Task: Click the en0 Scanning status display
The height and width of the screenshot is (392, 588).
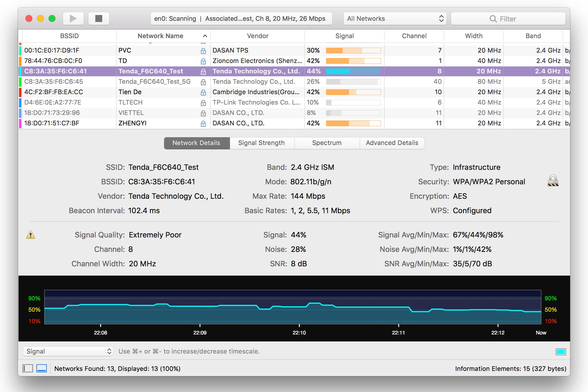Action: click(241, 19)
